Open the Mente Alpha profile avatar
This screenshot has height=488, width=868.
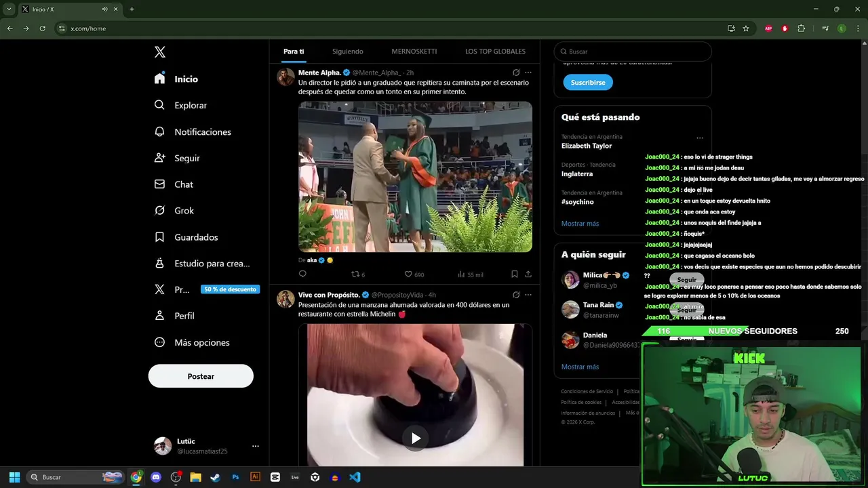point(285,77)
